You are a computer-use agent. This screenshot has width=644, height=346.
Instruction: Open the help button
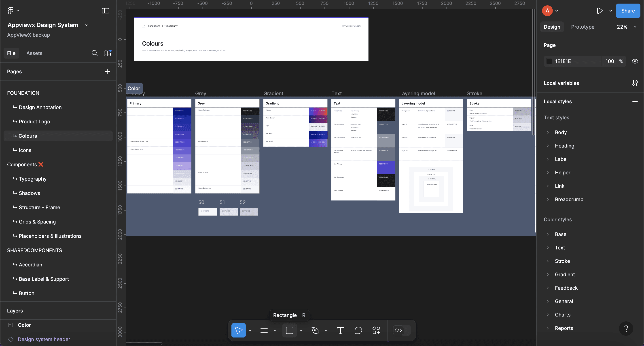tap(626, 329)
